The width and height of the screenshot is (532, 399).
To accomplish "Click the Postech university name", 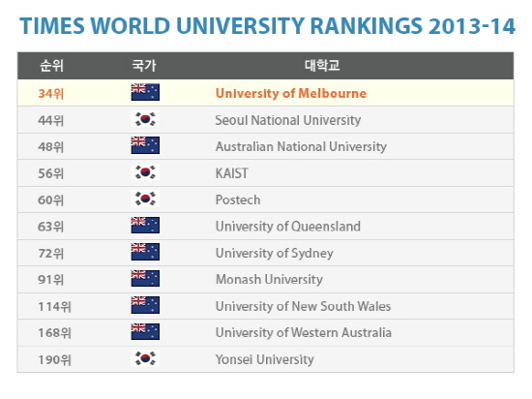I will (238, 200).
